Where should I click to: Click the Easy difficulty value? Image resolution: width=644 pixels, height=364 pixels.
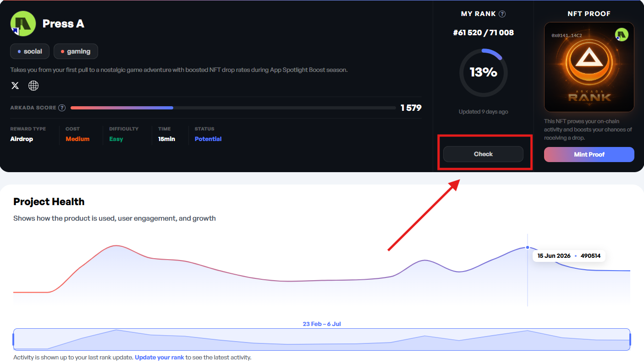click(116, 139)
